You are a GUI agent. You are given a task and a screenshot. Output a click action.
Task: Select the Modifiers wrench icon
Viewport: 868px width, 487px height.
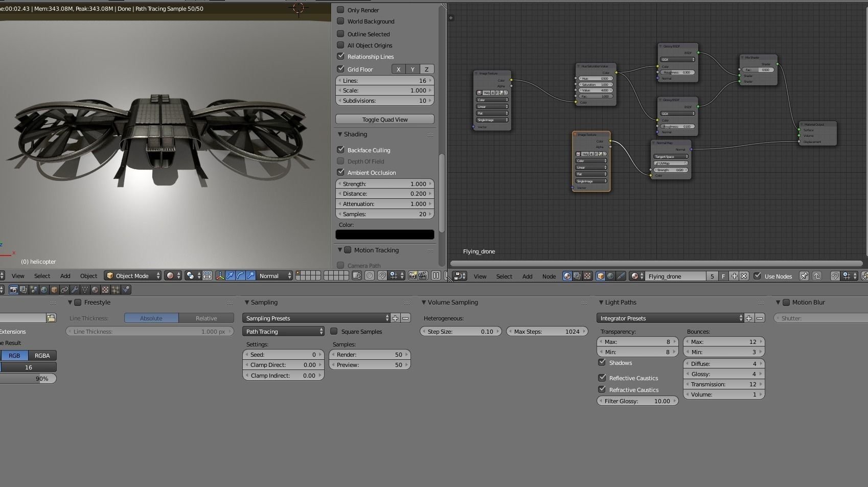(75, 289)
